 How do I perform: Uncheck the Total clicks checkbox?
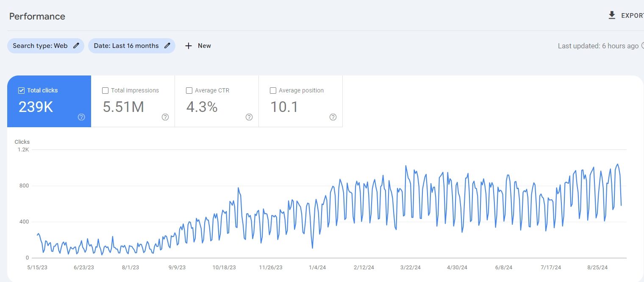[22, 90]
